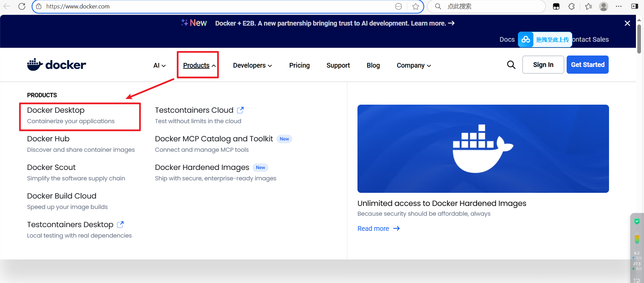Screen dimensions: 644x283
Task: Click the site lock icon in address bar
Action: tap(39, 6)
